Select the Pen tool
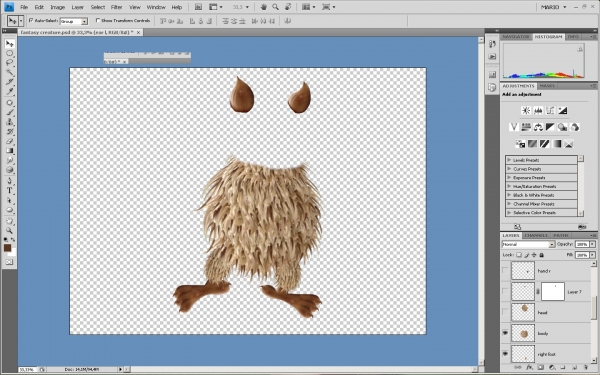This screenshot has width=600, height=375. coord(9,181)
